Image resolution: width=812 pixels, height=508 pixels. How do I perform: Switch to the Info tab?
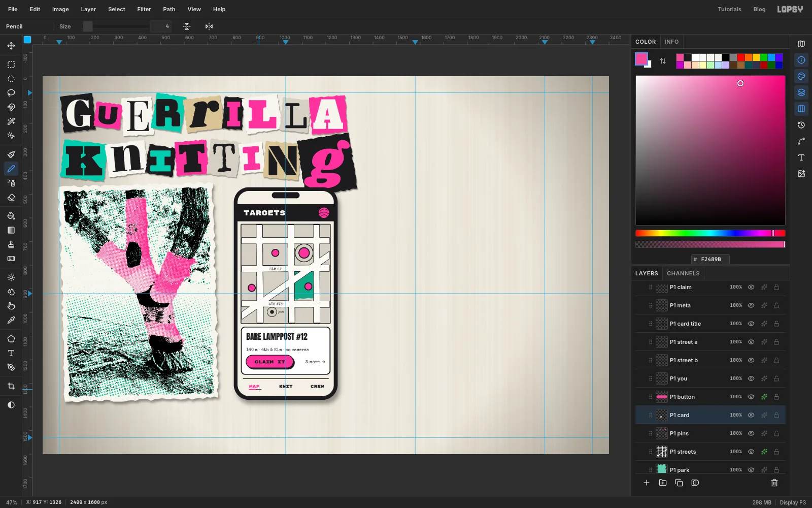click(x=671, y=42)
